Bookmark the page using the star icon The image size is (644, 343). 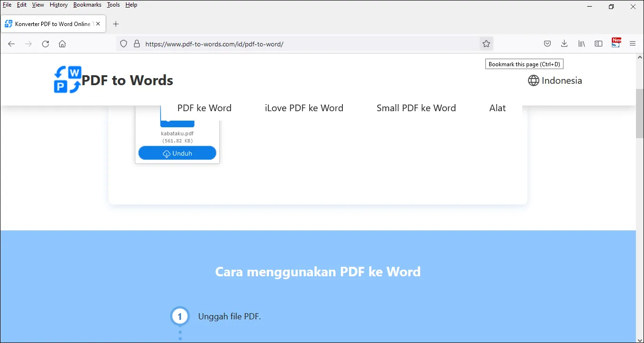click(x=486, y=44)
